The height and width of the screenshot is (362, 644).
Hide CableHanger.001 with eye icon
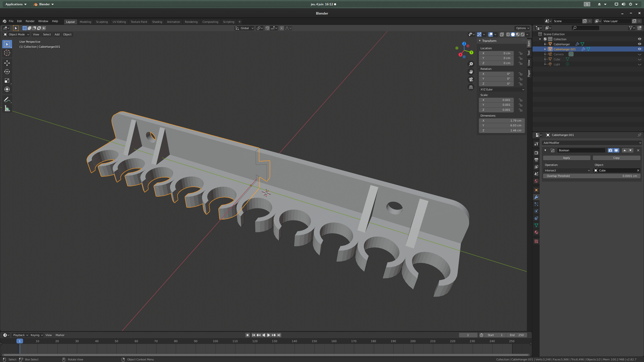639,49
